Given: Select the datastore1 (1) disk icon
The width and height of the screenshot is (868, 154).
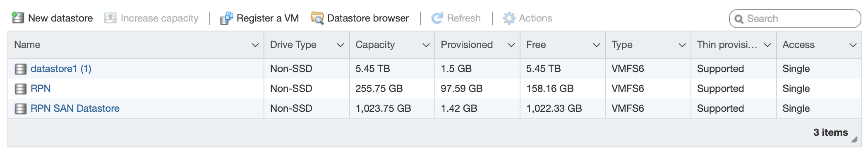Looking at the screenshot, I should (x=21, y=69).
